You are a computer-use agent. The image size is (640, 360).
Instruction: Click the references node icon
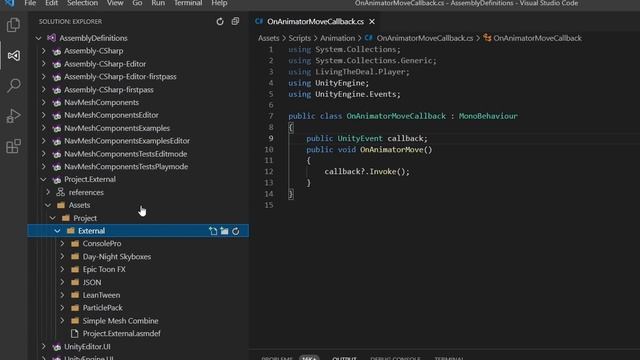point(61,192)
